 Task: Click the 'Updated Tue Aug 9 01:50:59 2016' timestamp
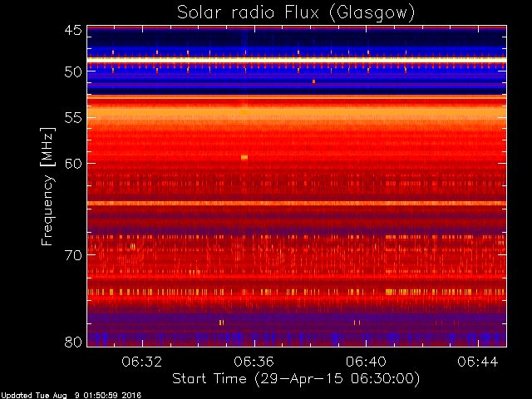(71, 396)
